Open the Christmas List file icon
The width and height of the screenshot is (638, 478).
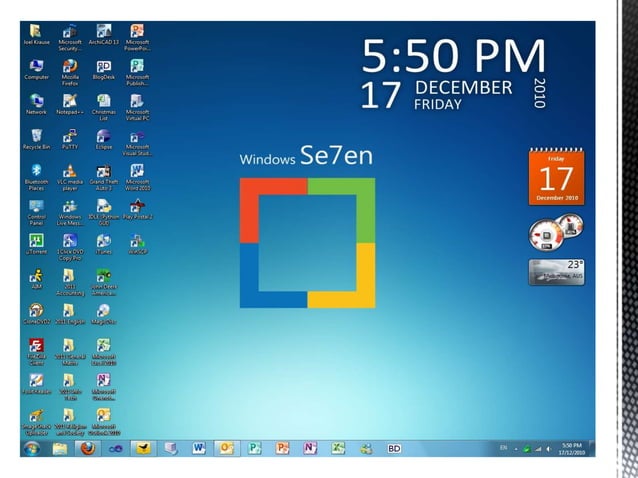point(104,107)
